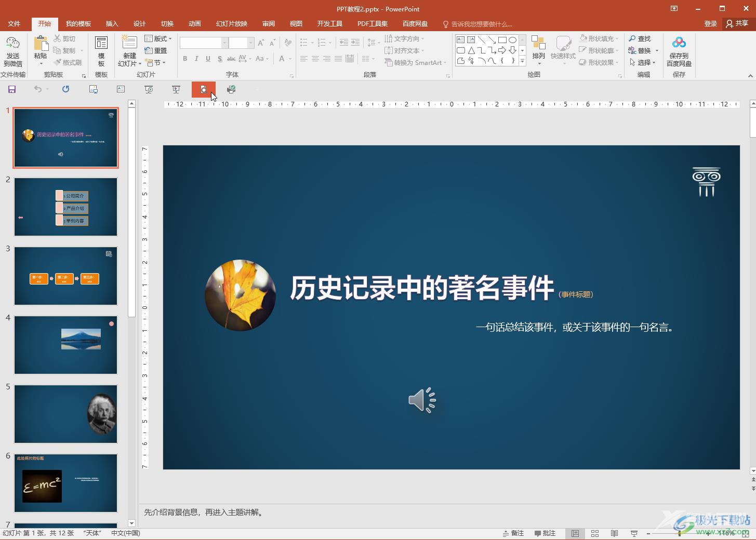
Task: Expand the 节 section dropdown
Action: point(155,62)
